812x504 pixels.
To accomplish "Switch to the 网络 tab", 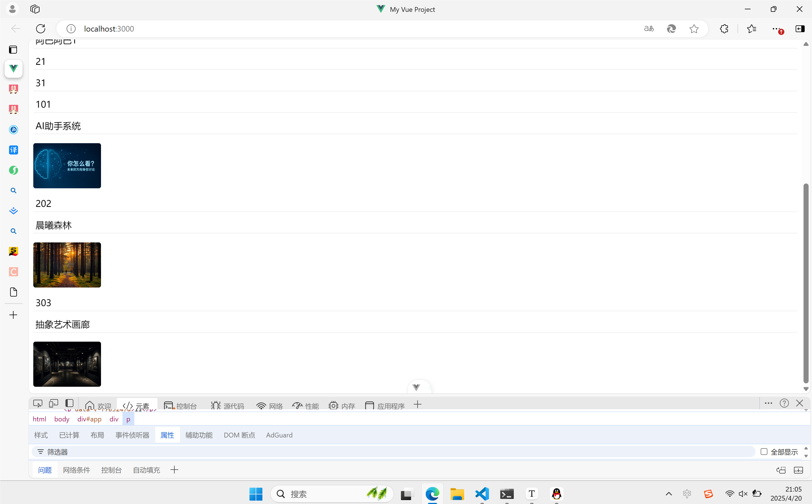I will pyautogui.click(x=269, y=406).
